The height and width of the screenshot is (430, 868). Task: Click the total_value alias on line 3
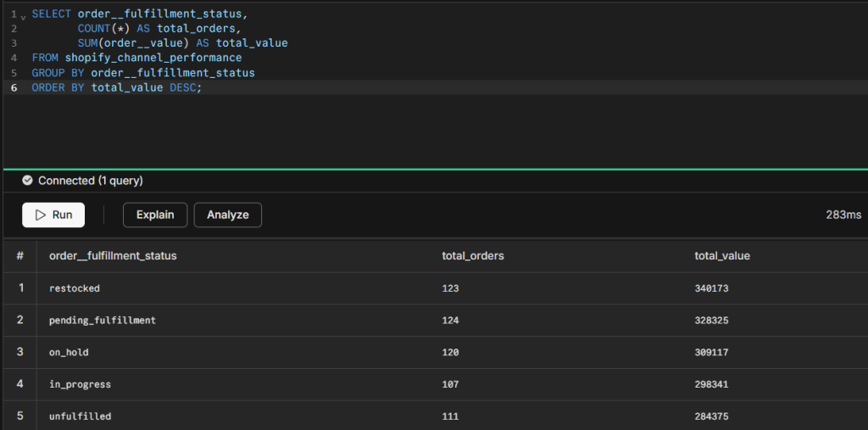tap(252, 43)
